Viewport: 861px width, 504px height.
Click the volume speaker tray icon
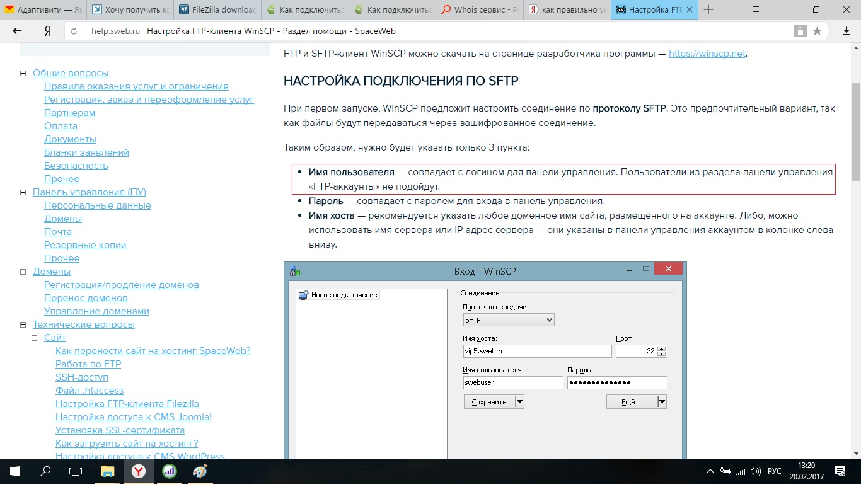coord(755,471)
